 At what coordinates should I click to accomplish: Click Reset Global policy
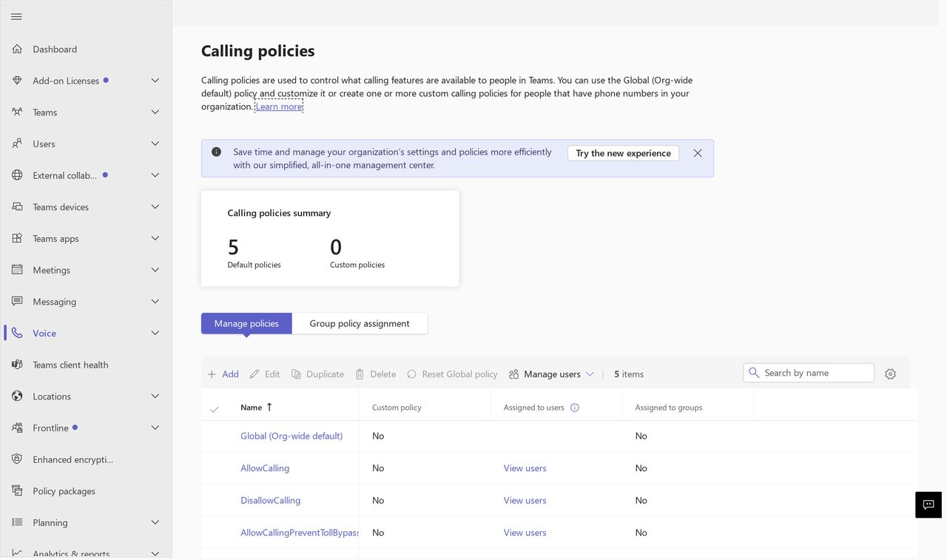click(x=452, y=374)
